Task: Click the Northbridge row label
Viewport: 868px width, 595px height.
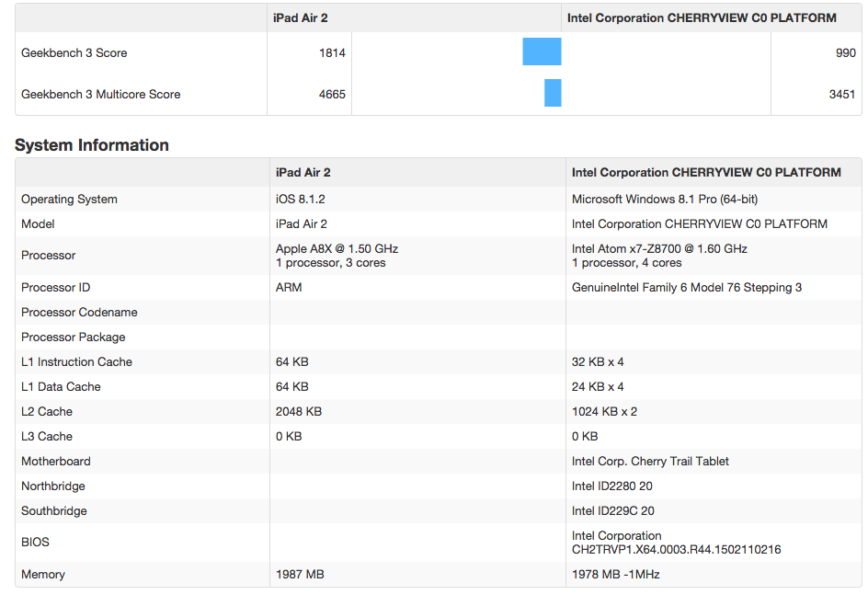Action: (53, 486)
